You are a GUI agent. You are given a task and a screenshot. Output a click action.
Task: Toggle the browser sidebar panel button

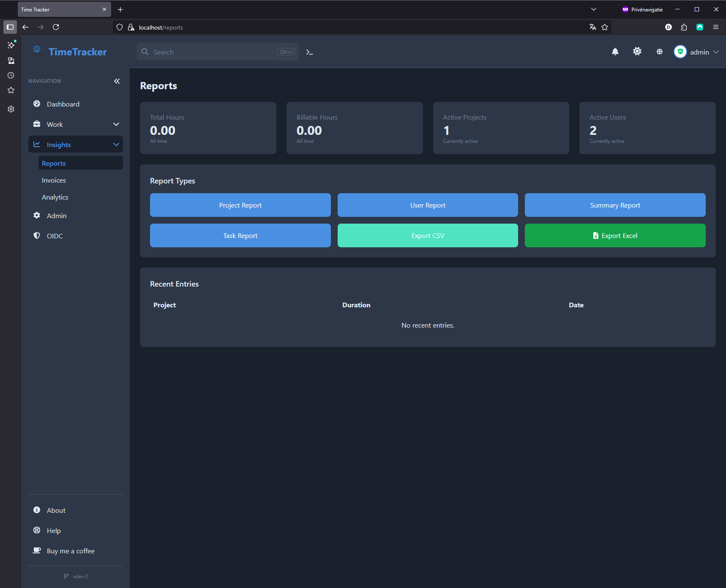pos(10,27)
